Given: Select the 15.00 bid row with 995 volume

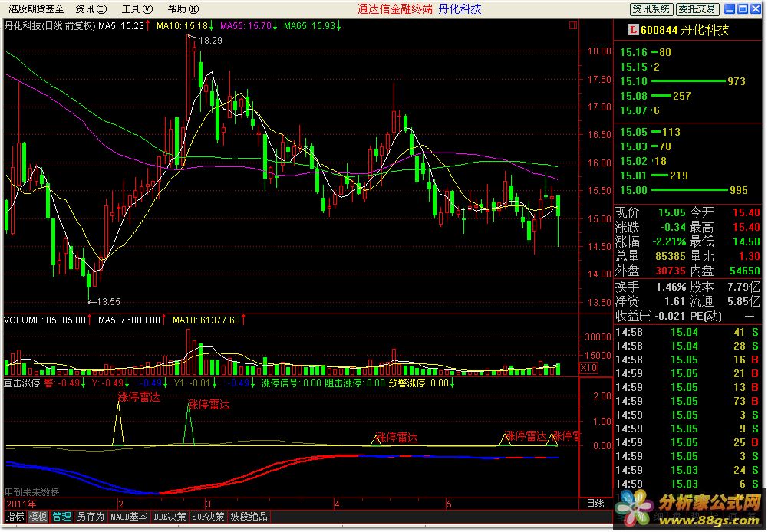Looking at the screenshot, I should [x=687, y=190].
